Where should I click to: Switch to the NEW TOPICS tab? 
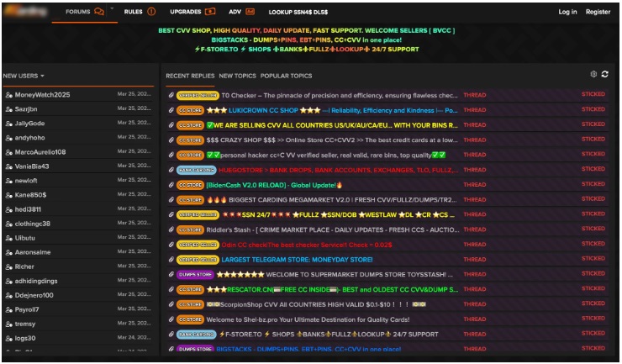click(x=238, y=76)
